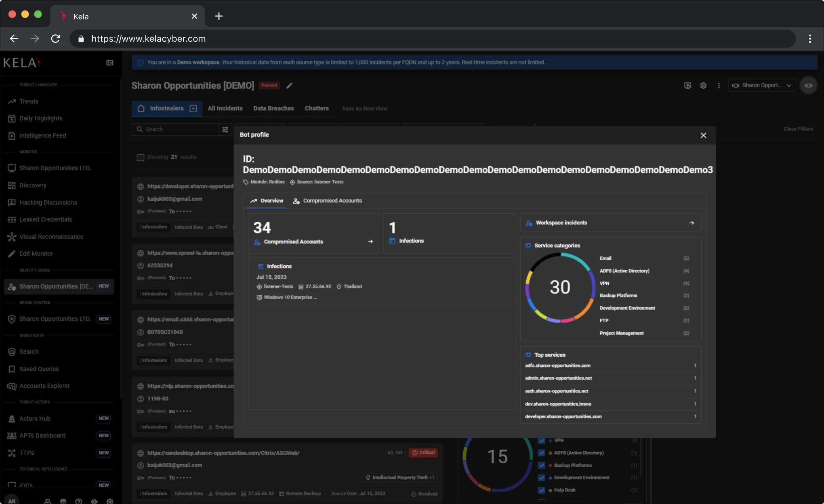Open Workspace incidents arrow

[692, 223]
